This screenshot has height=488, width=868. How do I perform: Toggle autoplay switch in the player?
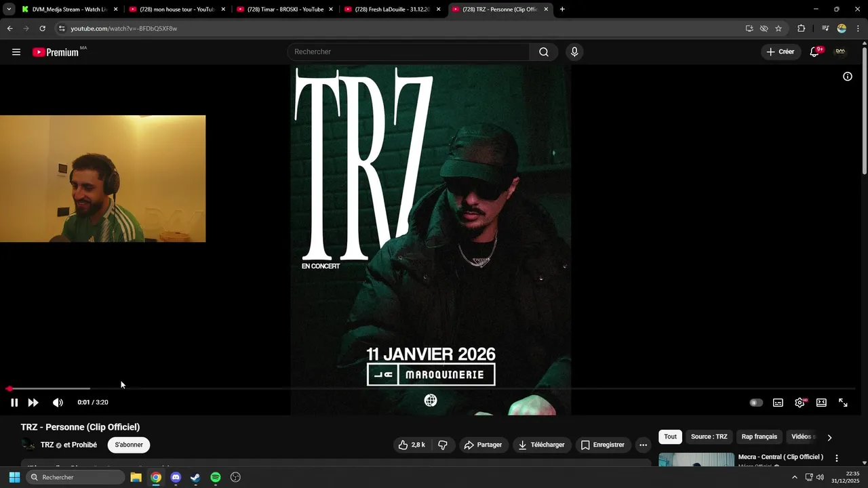pos(756,403)
